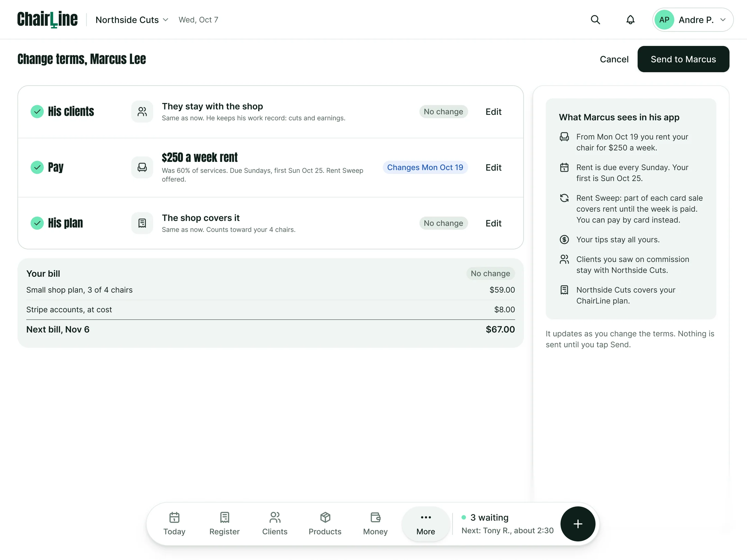Click the chair icon in Pay row
The width and height of the screenshot is (747, 560).
pos(142,167)
